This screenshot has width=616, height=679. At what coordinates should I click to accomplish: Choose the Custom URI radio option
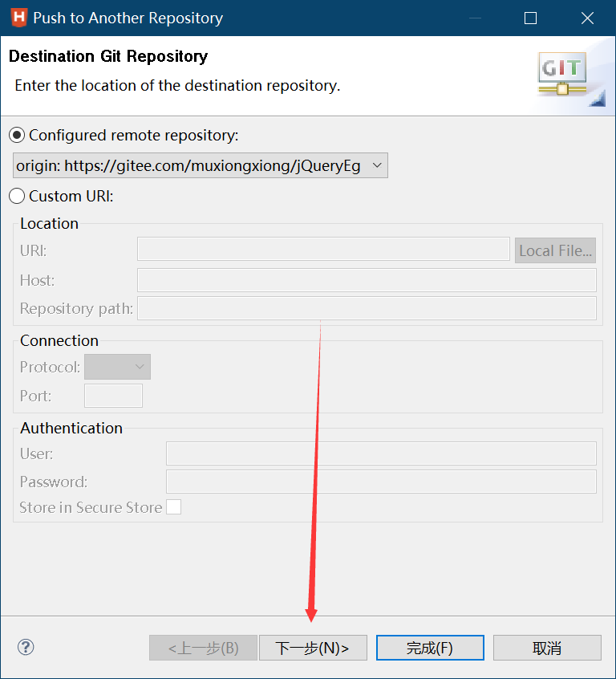coord(17,196)
